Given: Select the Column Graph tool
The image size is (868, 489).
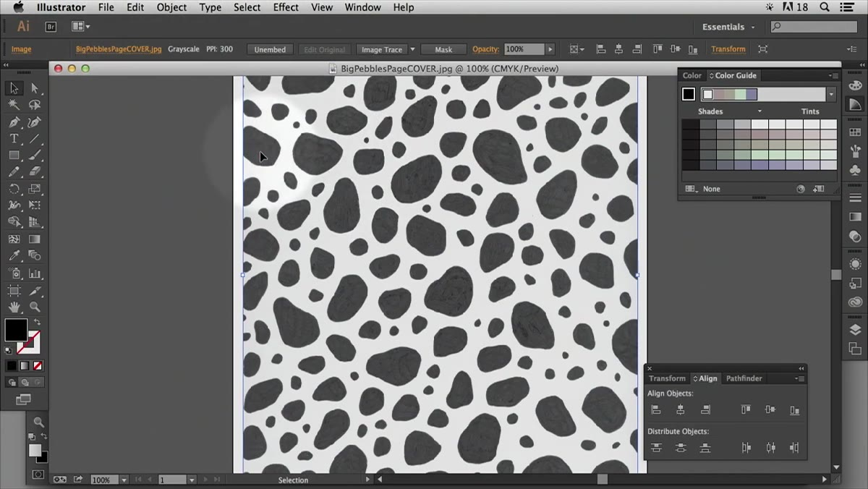Looking at the screenshot, I should [x=34, y=273].
